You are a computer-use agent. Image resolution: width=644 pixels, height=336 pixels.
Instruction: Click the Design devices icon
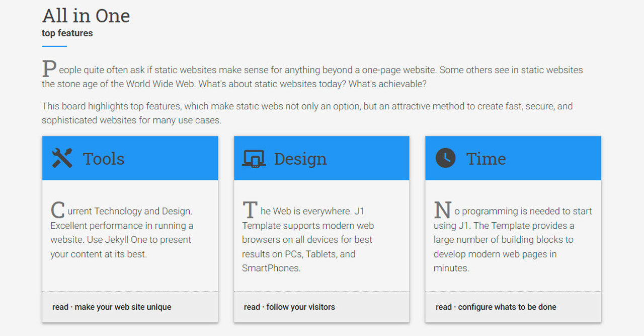pos(254,159)
